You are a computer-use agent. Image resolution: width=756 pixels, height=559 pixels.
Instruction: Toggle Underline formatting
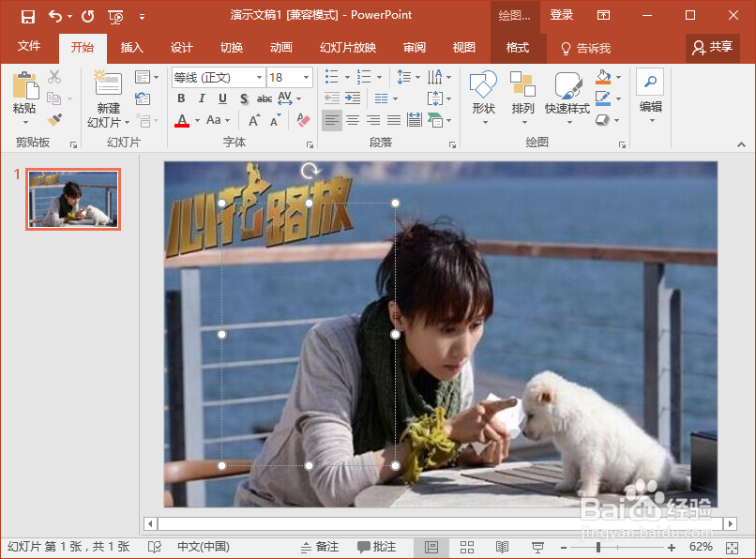pos(222,98)
